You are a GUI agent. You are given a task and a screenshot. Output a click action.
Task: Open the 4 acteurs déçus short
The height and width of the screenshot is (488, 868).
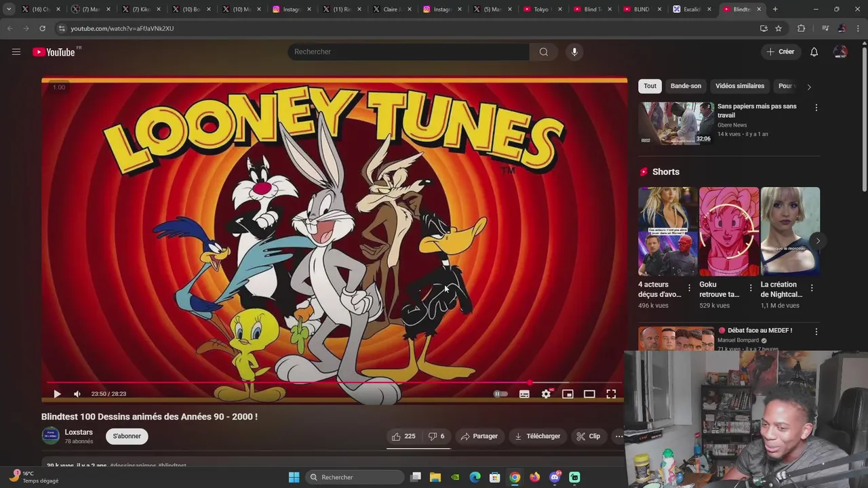[x=667, y=231]
